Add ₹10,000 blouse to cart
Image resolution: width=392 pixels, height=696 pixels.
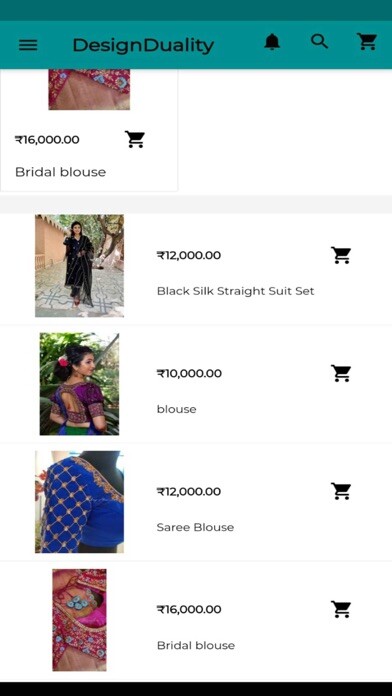click(x=341, y=374)
